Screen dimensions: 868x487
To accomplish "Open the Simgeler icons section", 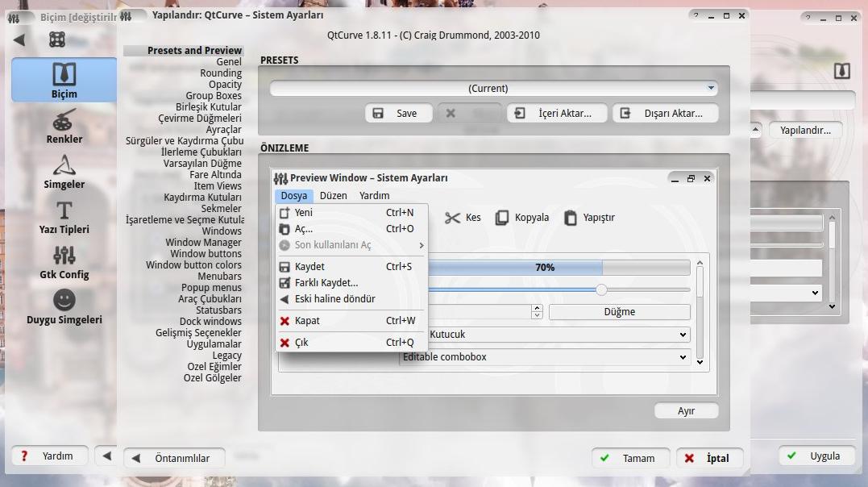I will tap(64, 172).
